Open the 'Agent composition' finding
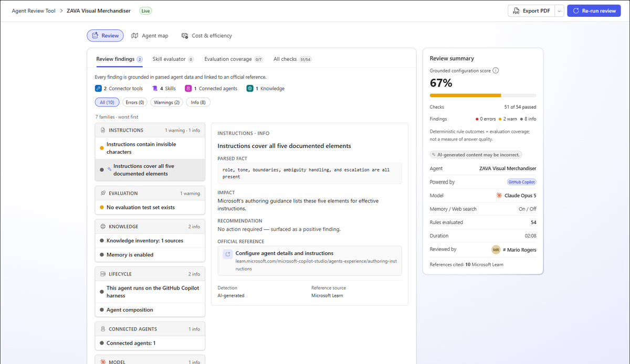This screenshot has width=630, height=364. 150,310
